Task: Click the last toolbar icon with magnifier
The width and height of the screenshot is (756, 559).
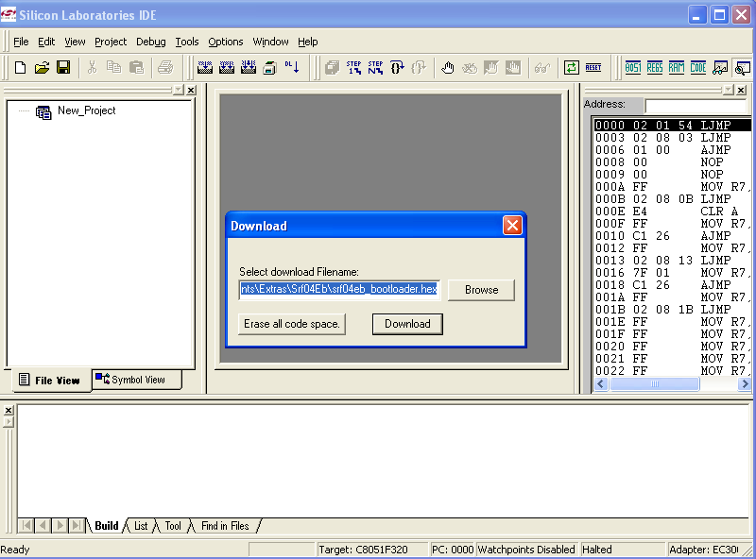Action: tap(743, 67)
